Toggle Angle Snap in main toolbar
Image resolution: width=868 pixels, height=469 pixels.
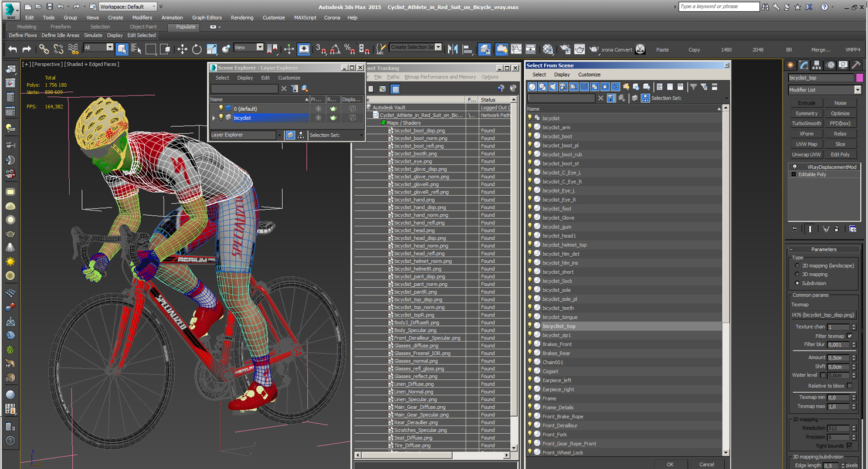tap(335, 49)
